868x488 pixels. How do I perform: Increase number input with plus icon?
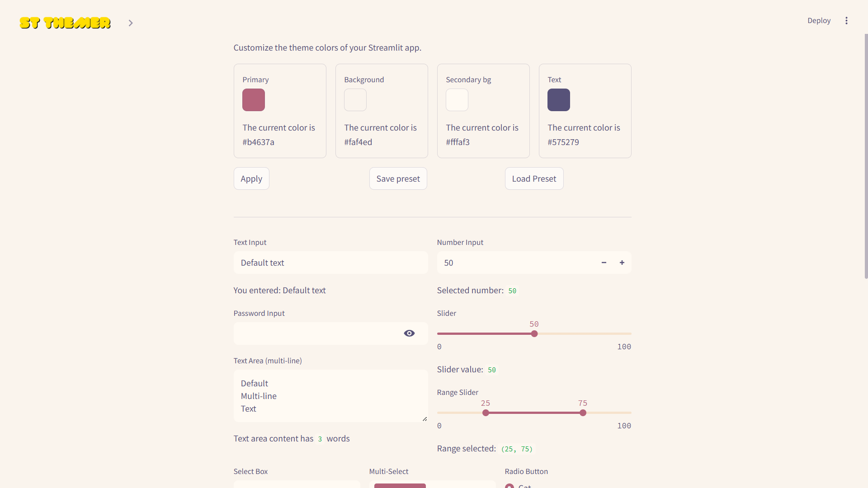[622, 263]
